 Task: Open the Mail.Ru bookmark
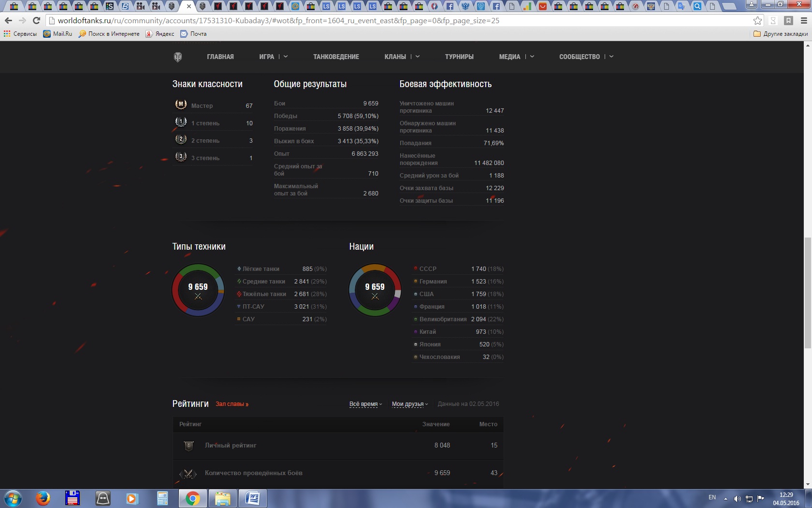[58, 34]
